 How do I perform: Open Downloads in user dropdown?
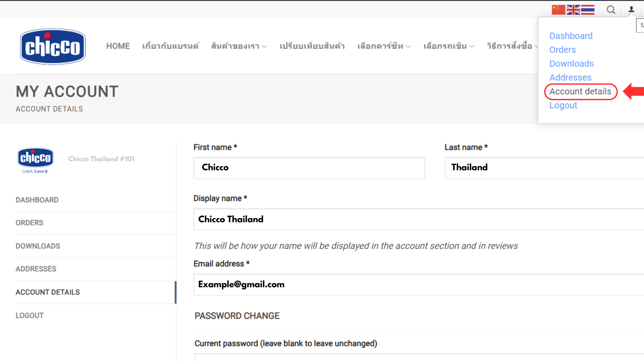click(572, 64)
